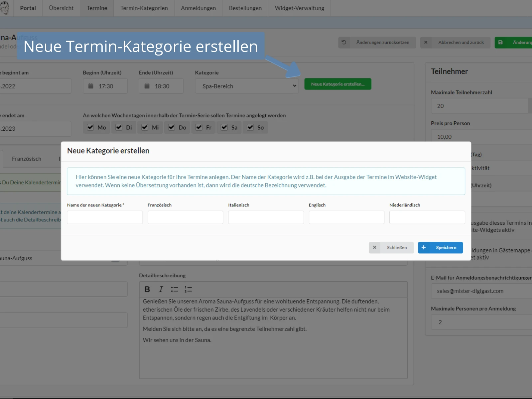Click the Neue Kategorie erstellen button
The width and height of the screenshot is (532, 399).
[x=338, y=84]
